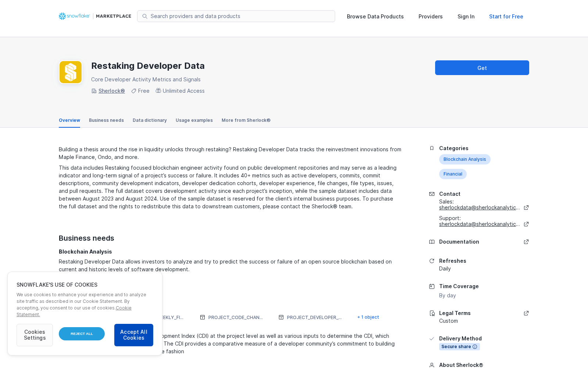Show more objects via the + 1 object link

pyautogui.click(x=368, y=317)
